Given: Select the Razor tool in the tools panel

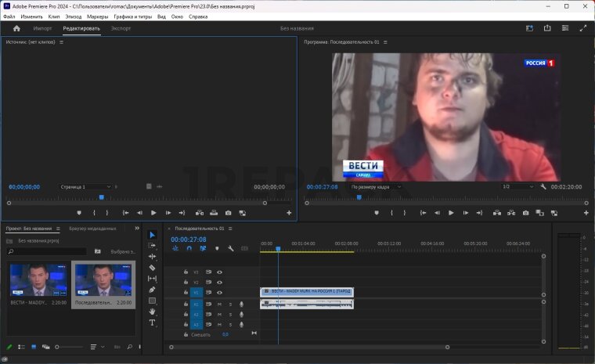Looking at the screenshot, I should coord(152,268).
